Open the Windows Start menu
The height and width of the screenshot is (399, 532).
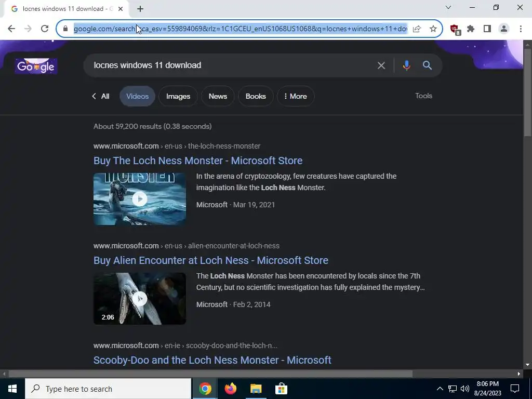pos(12,389)
